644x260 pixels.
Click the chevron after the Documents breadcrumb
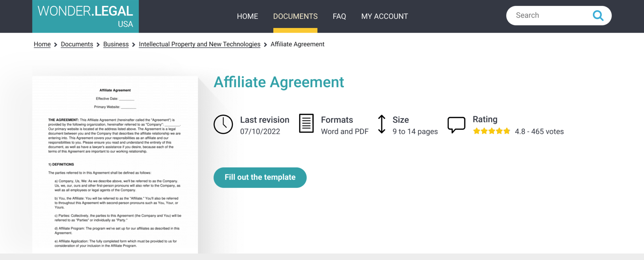click(98, 44)
